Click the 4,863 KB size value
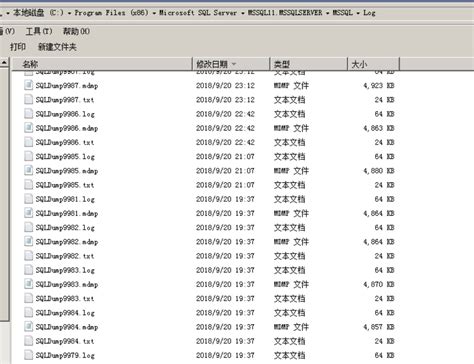Viewport: 474px width, 364px height. click(379, 128)
